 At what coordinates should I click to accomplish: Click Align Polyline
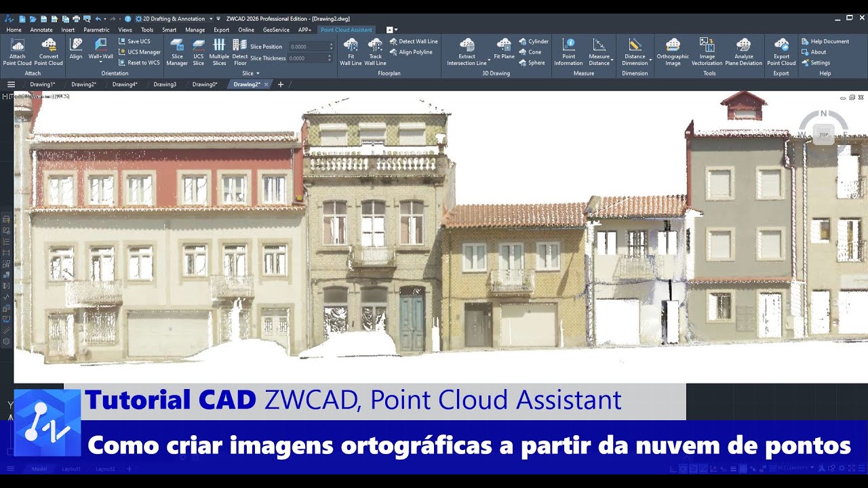(x=411, y=52)
